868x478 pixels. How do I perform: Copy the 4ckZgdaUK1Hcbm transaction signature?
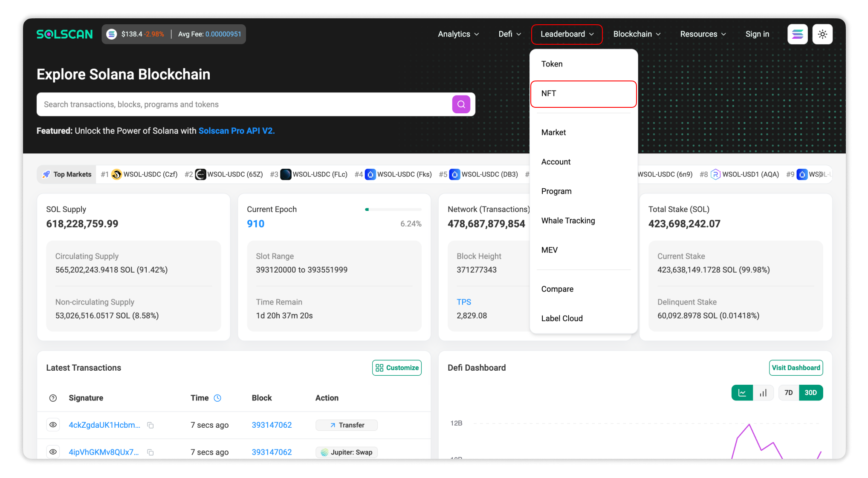click(150, 425)
